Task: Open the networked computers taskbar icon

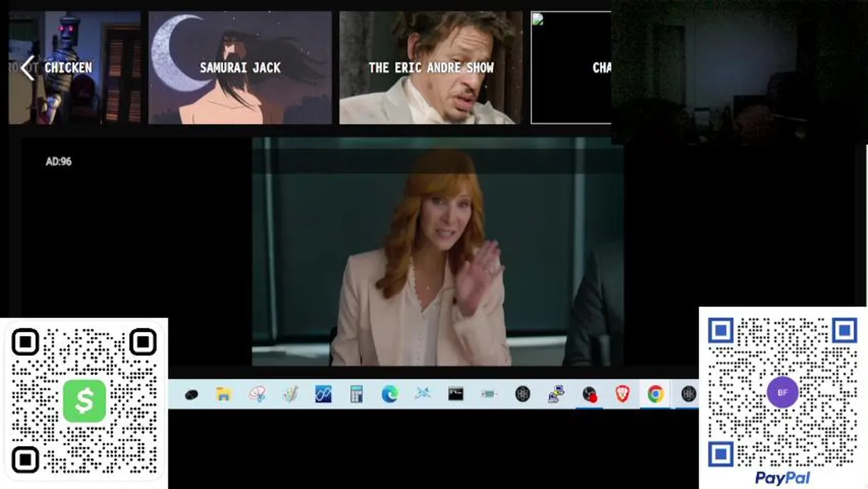Action: click(556, 394)
